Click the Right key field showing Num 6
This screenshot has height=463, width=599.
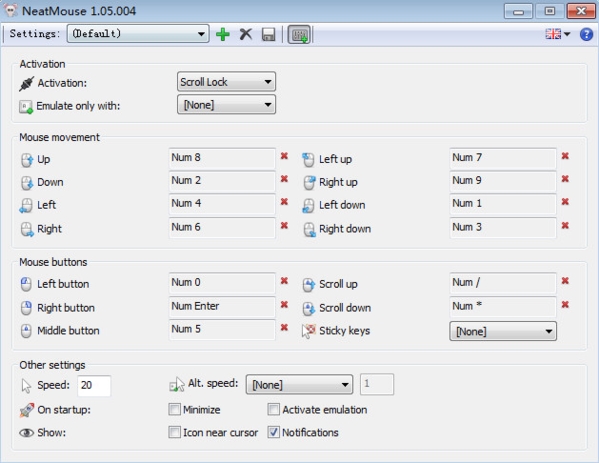(222, 228)
